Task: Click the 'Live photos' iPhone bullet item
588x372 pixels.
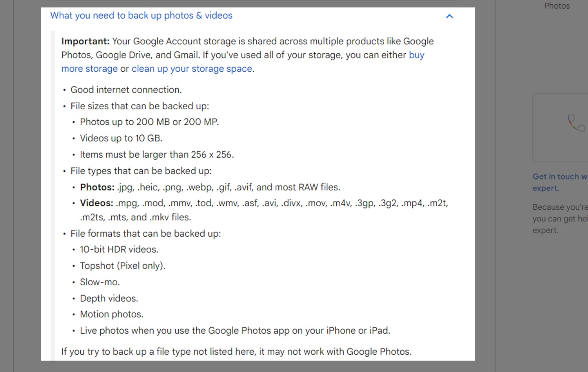Action: (x=235, y=330)
